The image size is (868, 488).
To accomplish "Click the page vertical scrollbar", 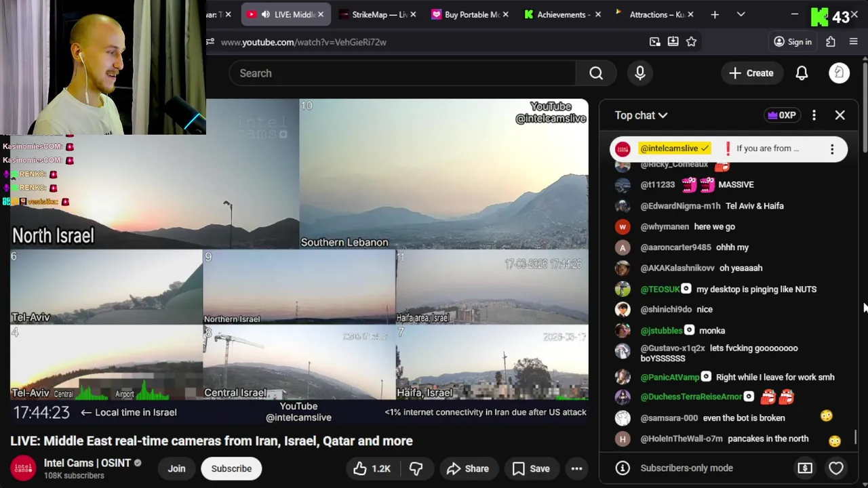I will pyautogui.click(x=865, y=108).
